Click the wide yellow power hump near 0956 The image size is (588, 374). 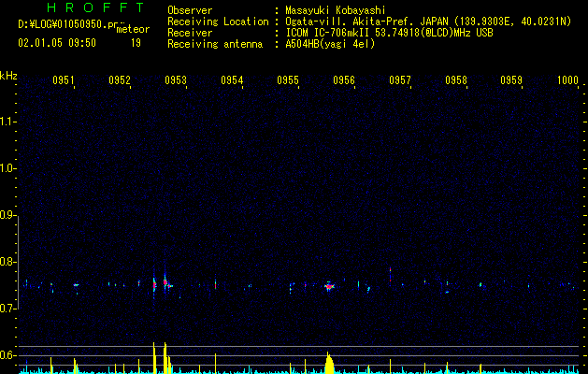[329, 363]
